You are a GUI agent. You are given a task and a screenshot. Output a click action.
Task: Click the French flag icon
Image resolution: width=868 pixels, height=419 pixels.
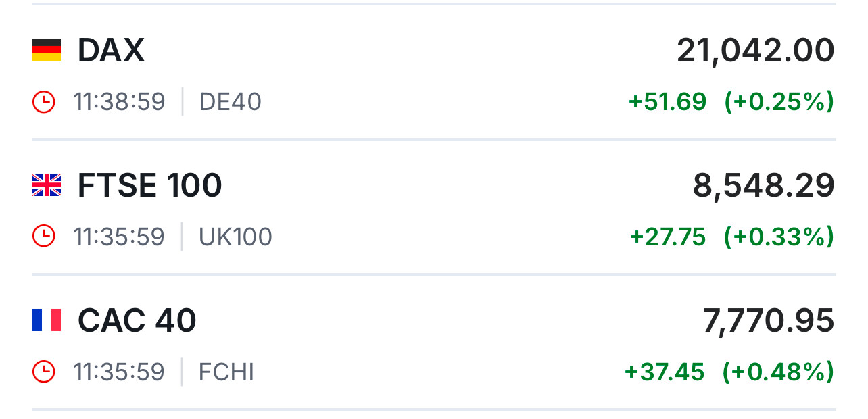tap(47, 320)
